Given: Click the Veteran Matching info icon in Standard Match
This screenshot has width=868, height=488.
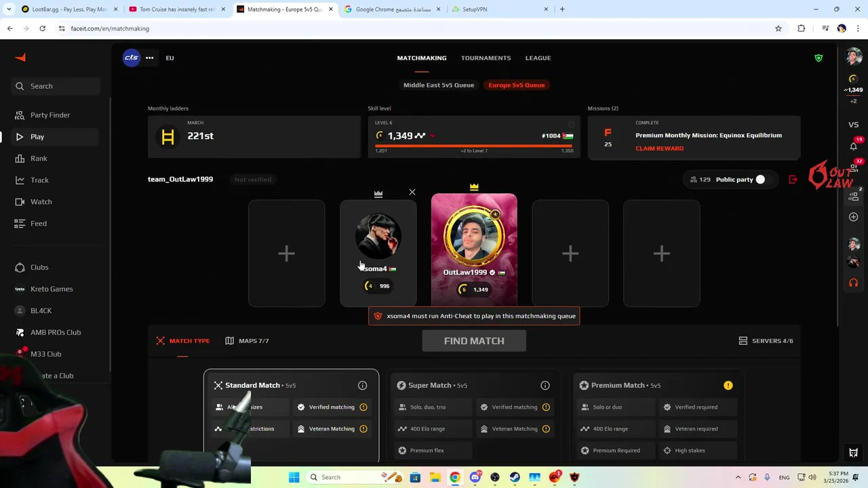Looking at the screenshot, I should (x=363, y=429).
